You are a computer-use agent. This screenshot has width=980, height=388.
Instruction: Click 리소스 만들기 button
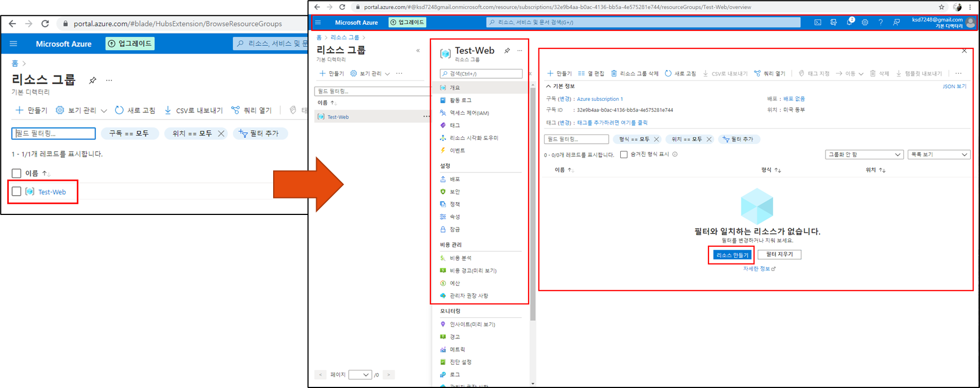coord(732,255)
